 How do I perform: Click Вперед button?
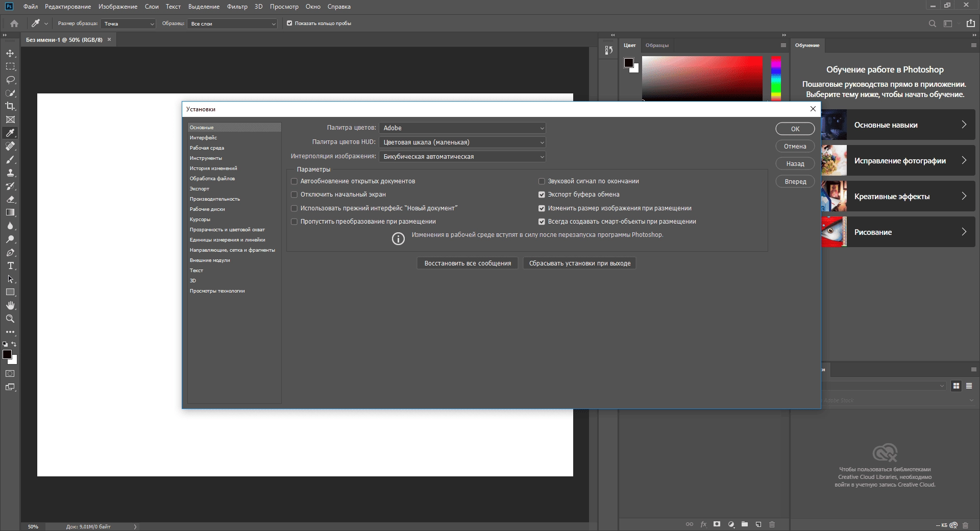(x=795, y=182)
